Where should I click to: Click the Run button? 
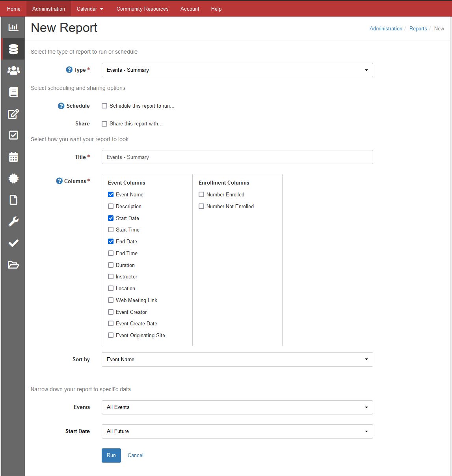click(x=111, y=455)
